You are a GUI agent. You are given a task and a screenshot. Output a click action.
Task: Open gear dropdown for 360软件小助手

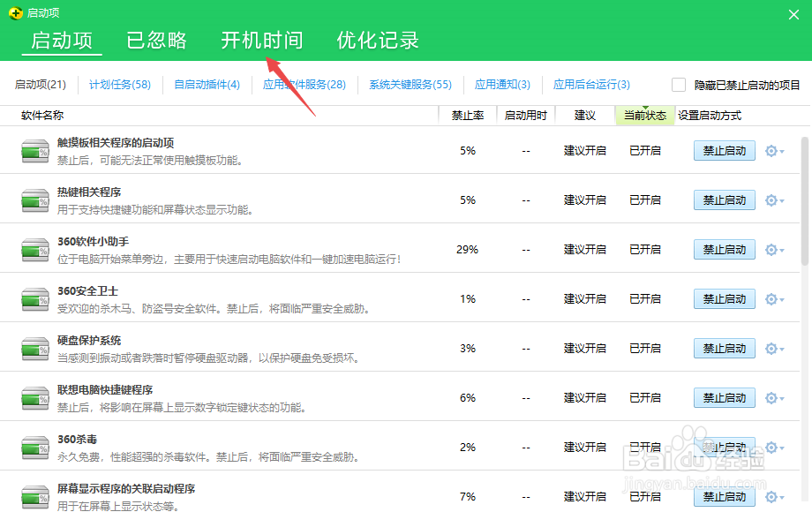tap(775, 250)
